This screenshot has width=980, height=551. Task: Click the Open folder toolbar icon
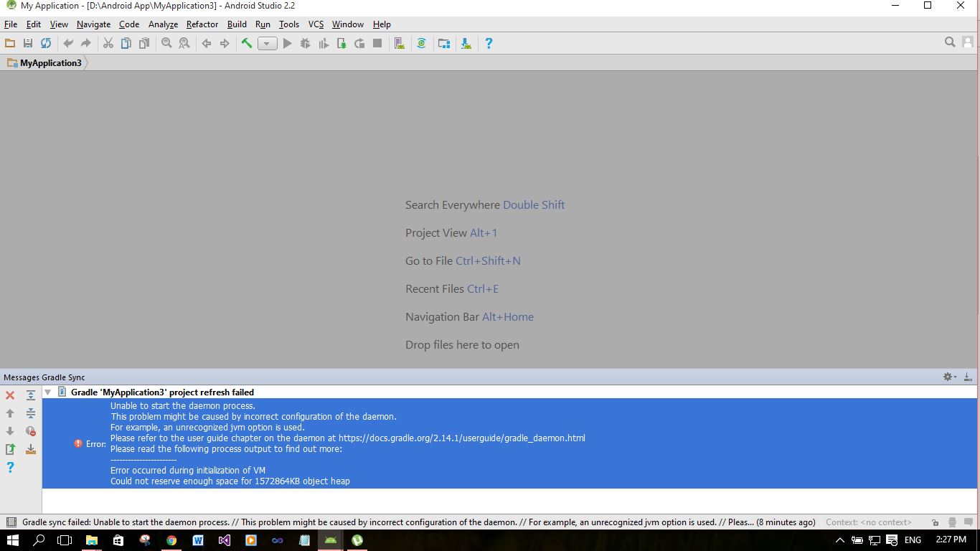click(10, 44)
